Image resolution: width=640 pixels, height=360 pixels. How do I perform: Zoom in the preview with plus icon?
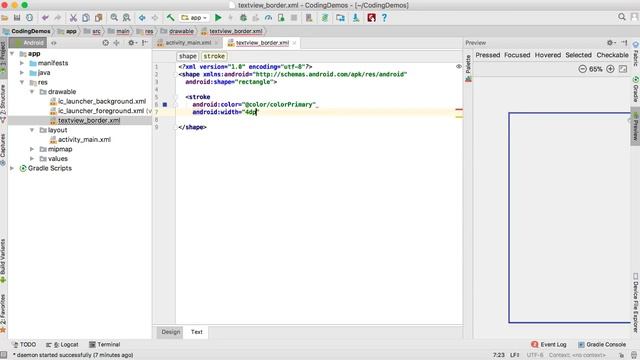coord(610,69)
